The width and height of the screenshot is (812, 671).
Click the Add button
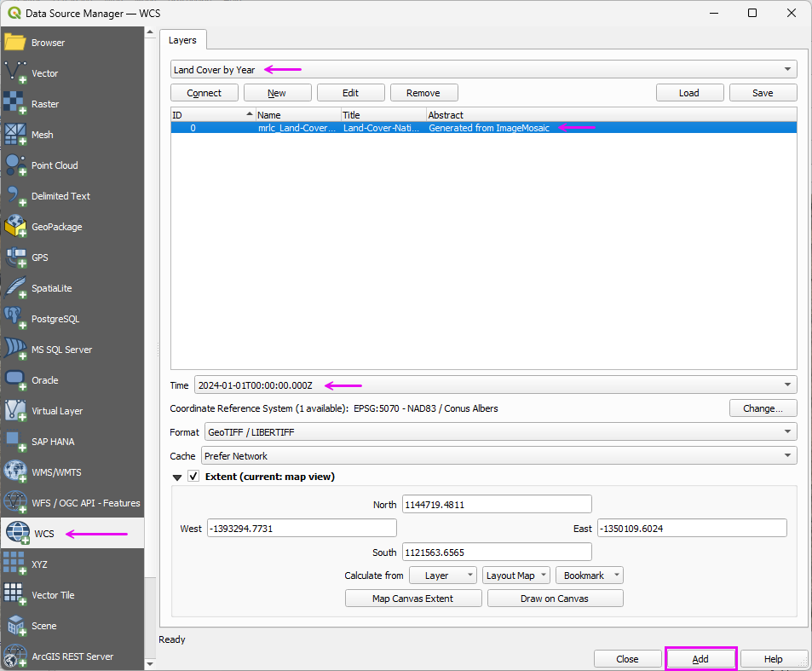700,659
